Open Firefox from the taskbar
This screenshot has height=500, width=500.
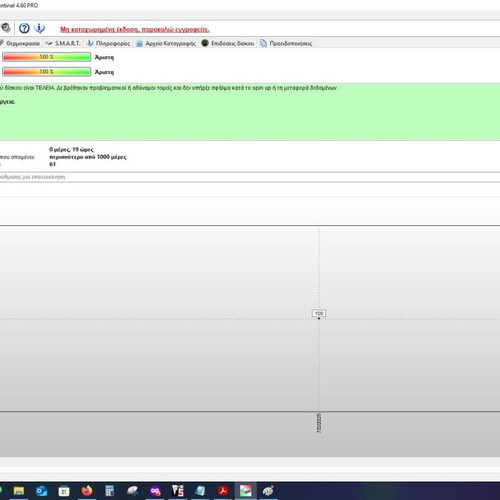coord(87,491)
